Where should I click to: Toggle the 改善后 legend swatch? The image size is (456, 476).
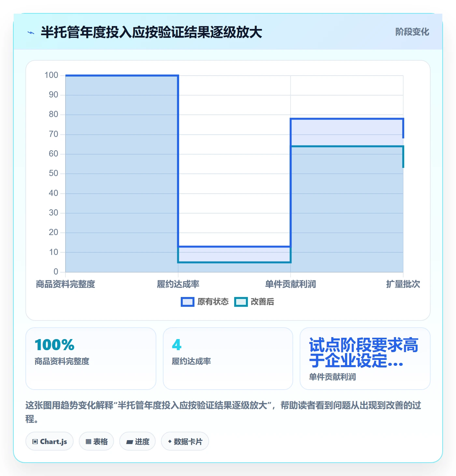241,302
